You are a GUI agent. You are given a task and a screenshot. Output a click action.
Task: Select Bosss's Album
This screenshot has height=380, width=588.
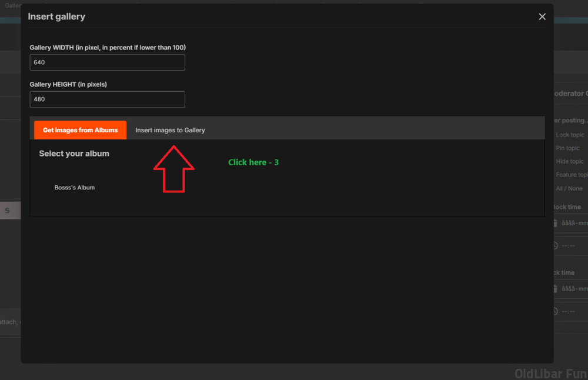point(75,188)
